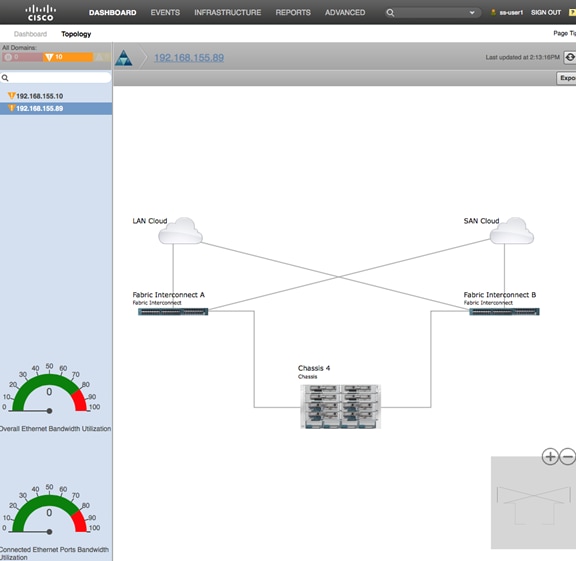The image size is (576, 561).
Task: Click the sidebar search magnifier icon
Action: click(x=5, y=78)
